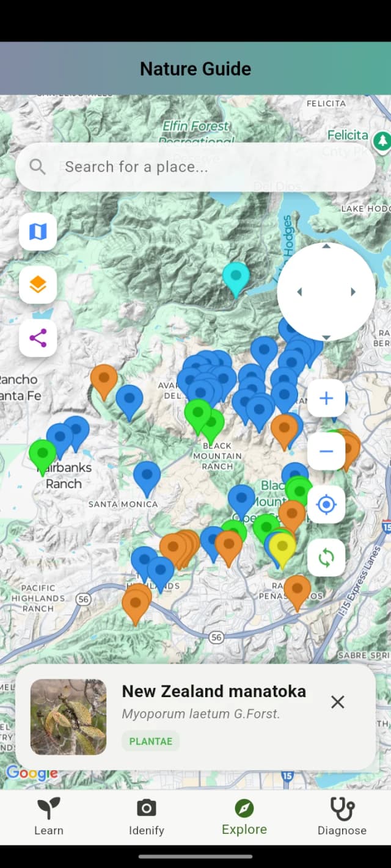Tap the search magnifier icon
Screen dimensions: 391x868
click(38, 167)
